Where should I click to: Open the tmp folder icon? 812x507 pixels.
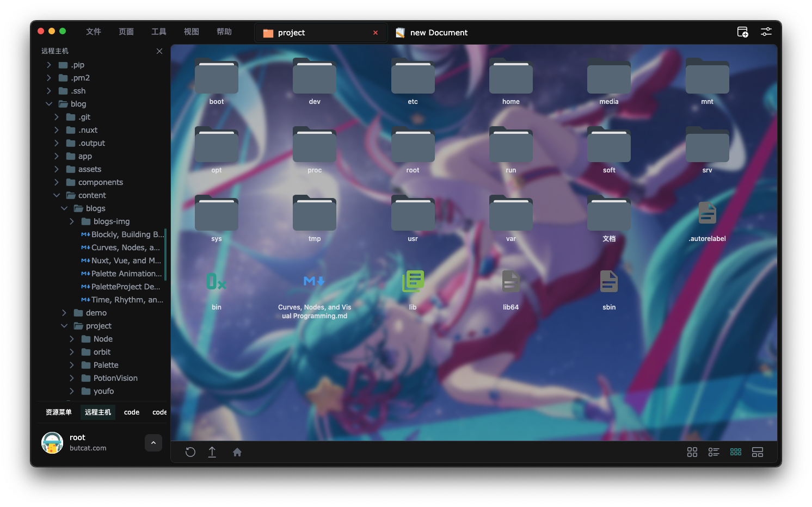coord(315,213)
